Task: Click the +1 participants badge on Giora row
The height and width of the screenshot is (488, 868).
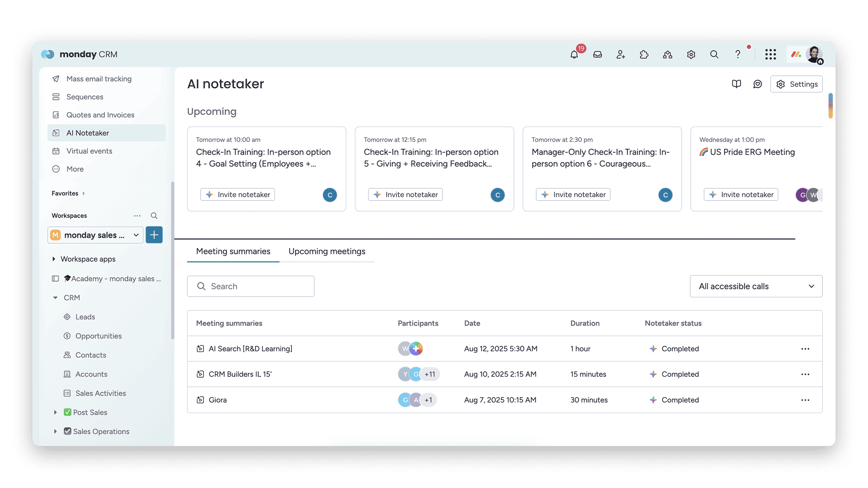Action: pyautogui.click(x=428, y=400)
